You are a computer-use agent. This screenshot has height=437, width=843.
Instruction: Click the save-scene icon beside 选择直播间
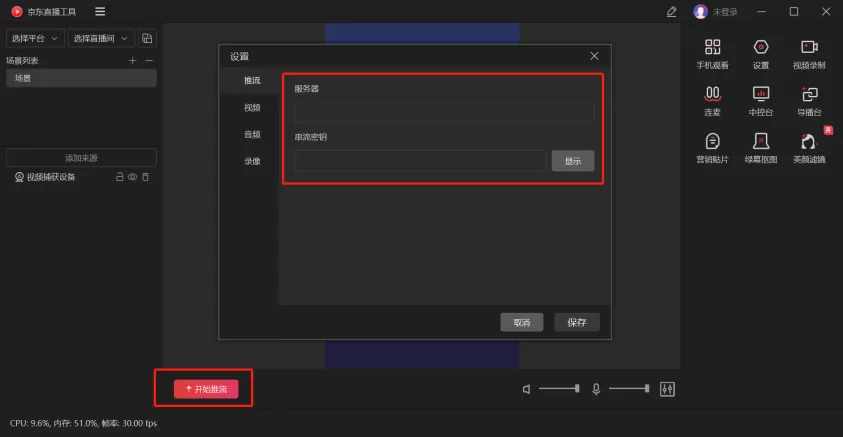[147, 38]
